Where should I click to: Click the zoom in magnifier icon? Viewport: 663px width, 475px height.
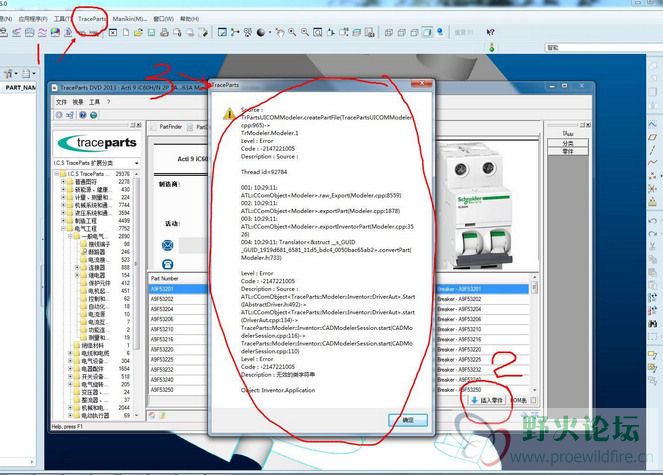(x=292, y=32)
